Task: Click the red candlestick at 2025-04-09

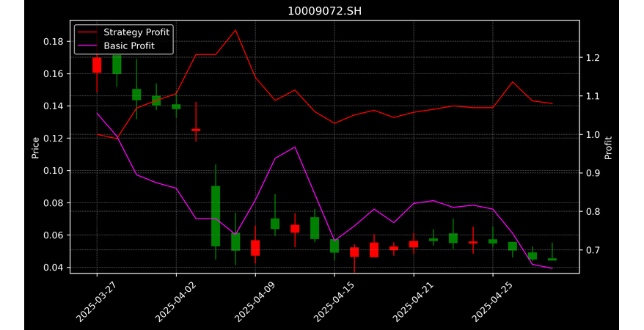Action: tap(255, 248)
